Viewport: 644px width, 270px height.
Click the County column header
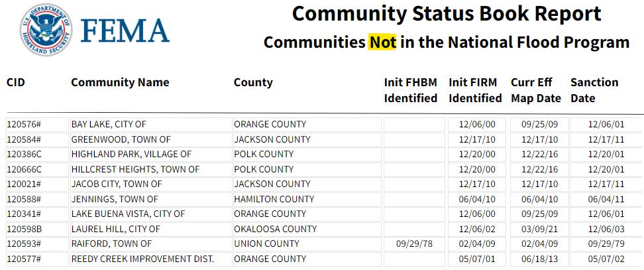tap(253, 82)
